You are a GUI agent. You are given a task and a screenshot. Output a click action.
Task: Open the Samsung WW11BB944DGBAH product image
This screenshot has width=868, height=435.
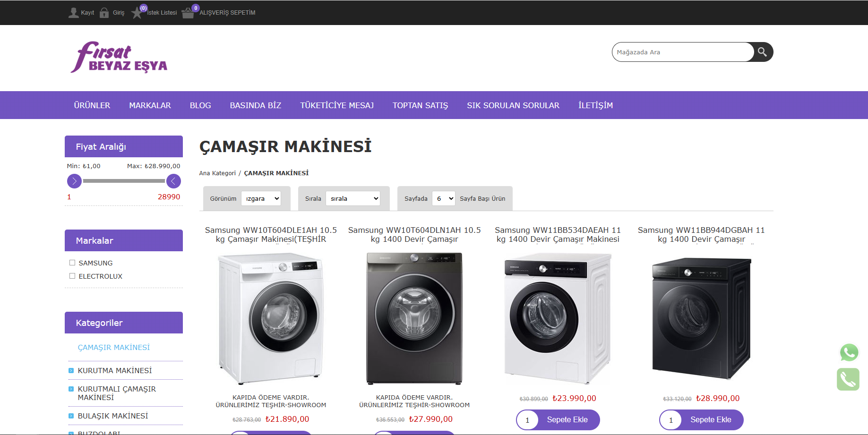pyautogui.click(x=701, y=319)
